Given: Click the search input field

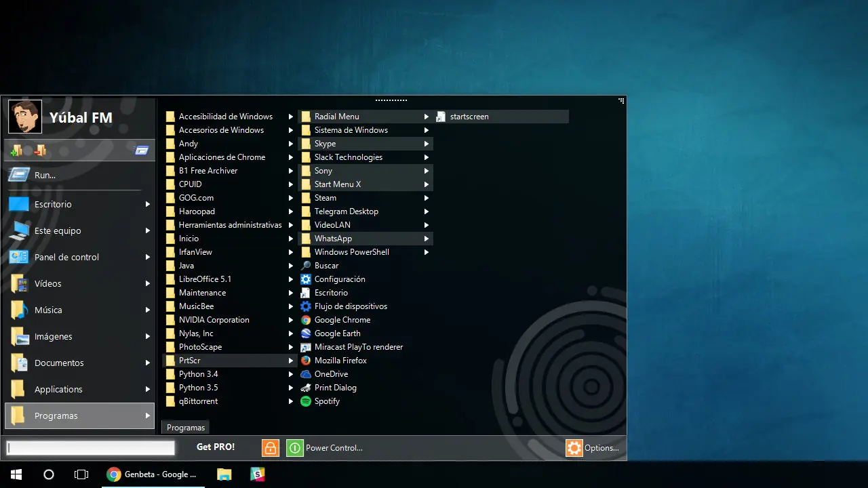Looking at the screenshot, I should pyautogui.click(x=90, y=448).
